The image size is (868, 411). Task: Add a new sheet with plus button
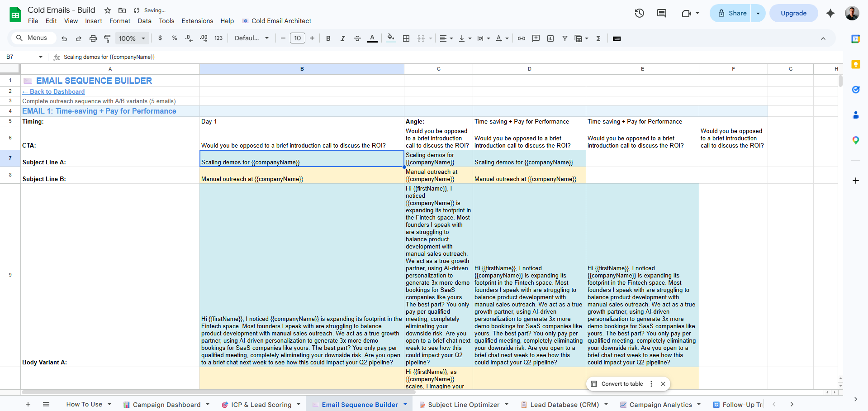pyautogui.click(x=28, y=404)
